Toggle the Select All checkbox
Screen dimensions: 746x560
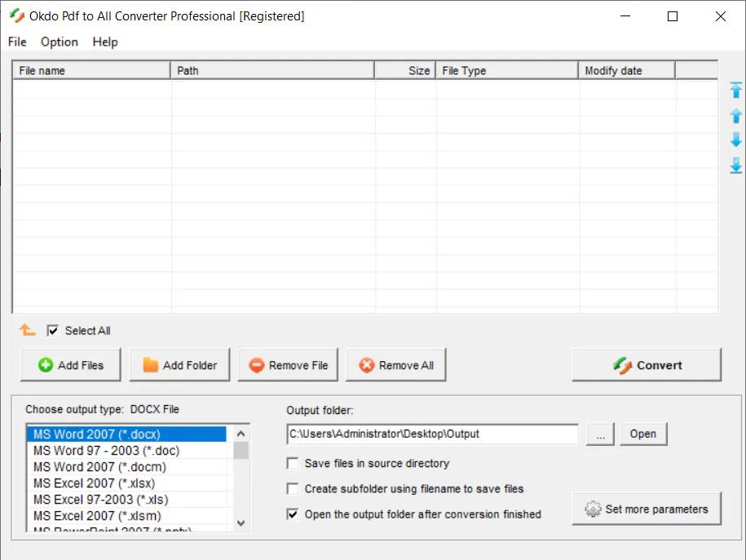coord(52,330)
